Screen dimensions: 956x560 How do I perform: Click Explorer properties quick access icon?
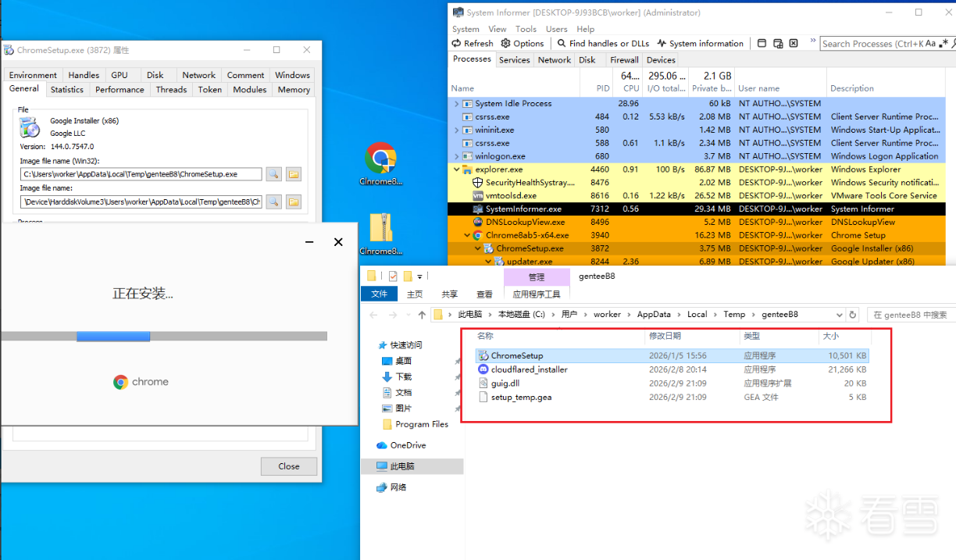(x=393, y=276)
